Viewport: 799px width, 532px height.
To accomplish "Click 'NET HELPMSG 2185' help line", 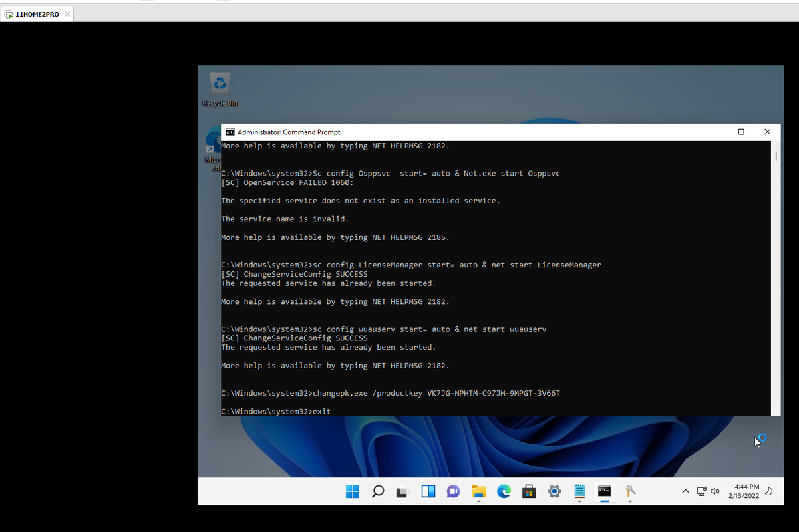I will click(335, 237).
